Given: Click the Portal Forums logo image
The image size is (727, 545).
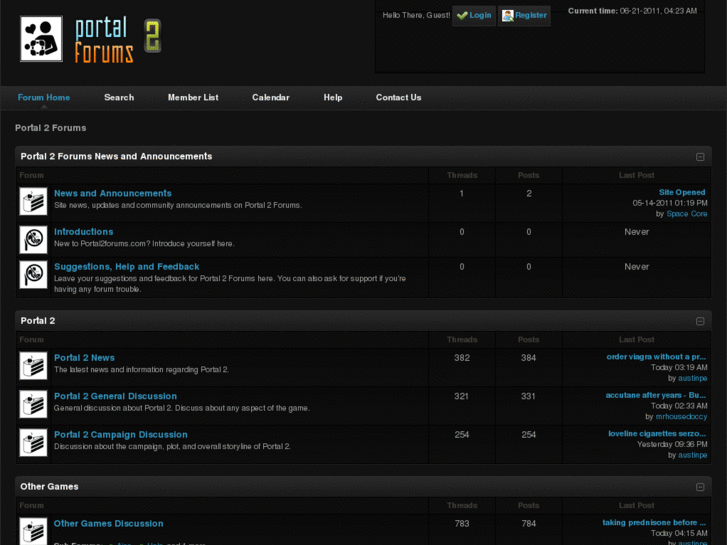Looking at the screenshot, I should tap(77, 39).
